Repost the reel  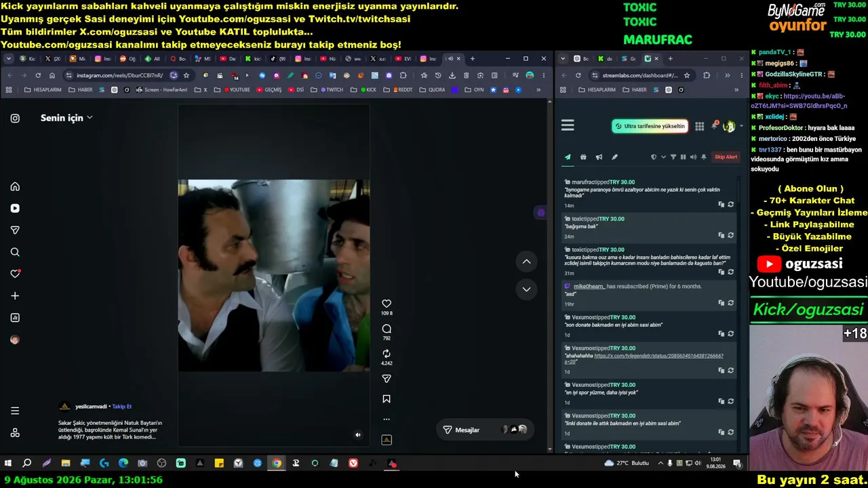pyautogui.click(x=387, y=354)
